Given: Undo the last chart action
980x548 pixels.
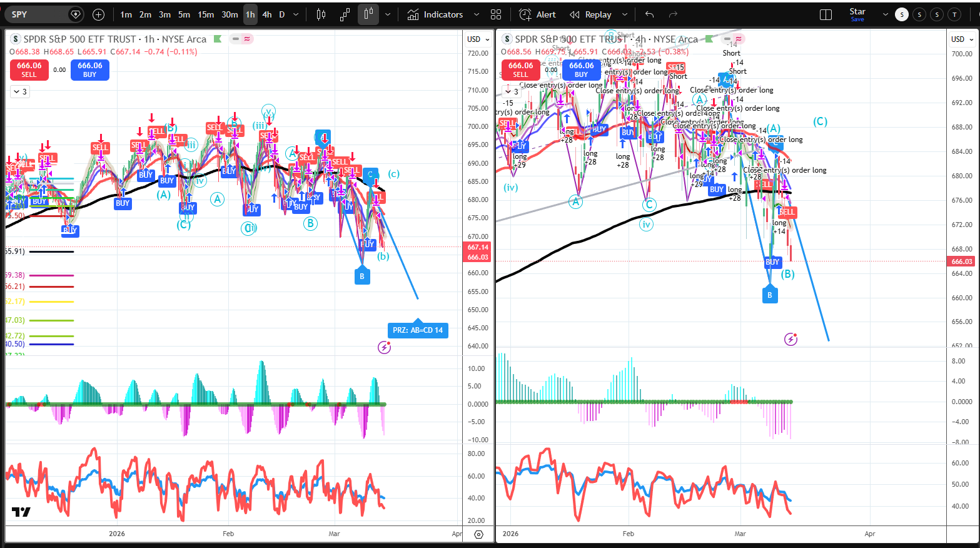Looking at the screenshot, I should pyautogui.click(x=650, y=14).
